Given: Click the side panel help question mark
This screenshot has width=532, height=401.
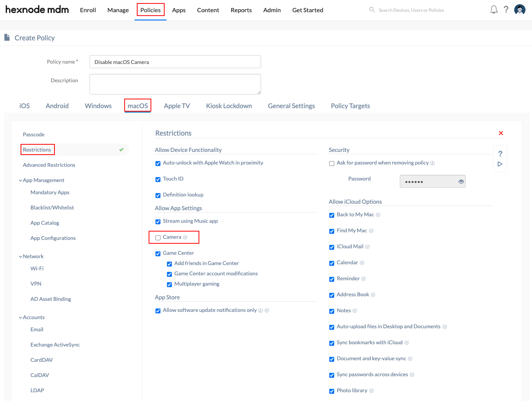Looking at the screenshot, I should pyautogui.click(x=500, y=154).
